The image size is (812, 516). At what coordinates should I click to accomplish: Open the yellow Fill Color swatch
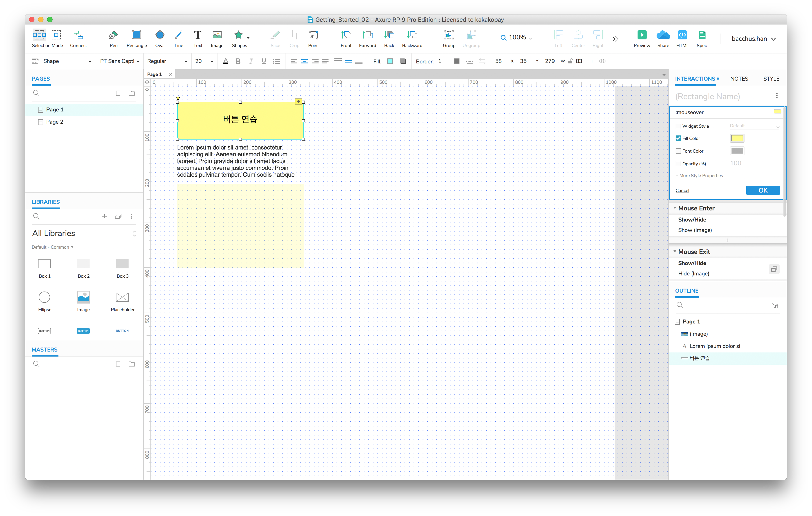pos(737,139)
